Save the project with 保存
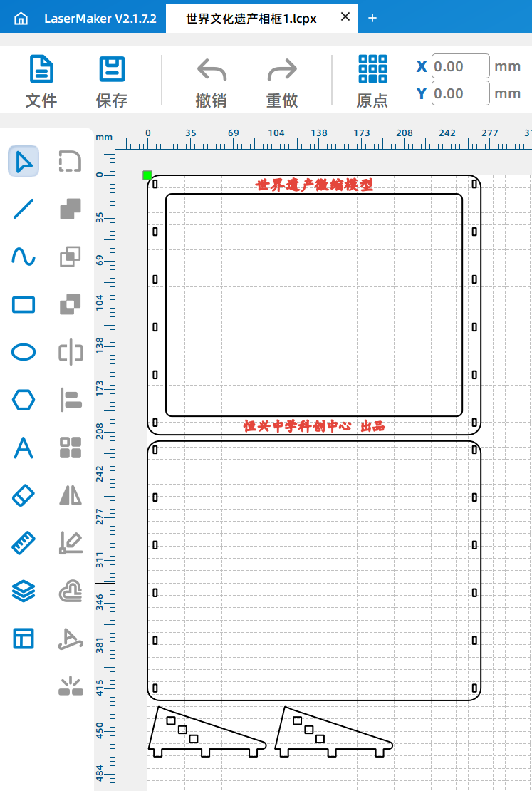532x791 pixels. (112, 81)
